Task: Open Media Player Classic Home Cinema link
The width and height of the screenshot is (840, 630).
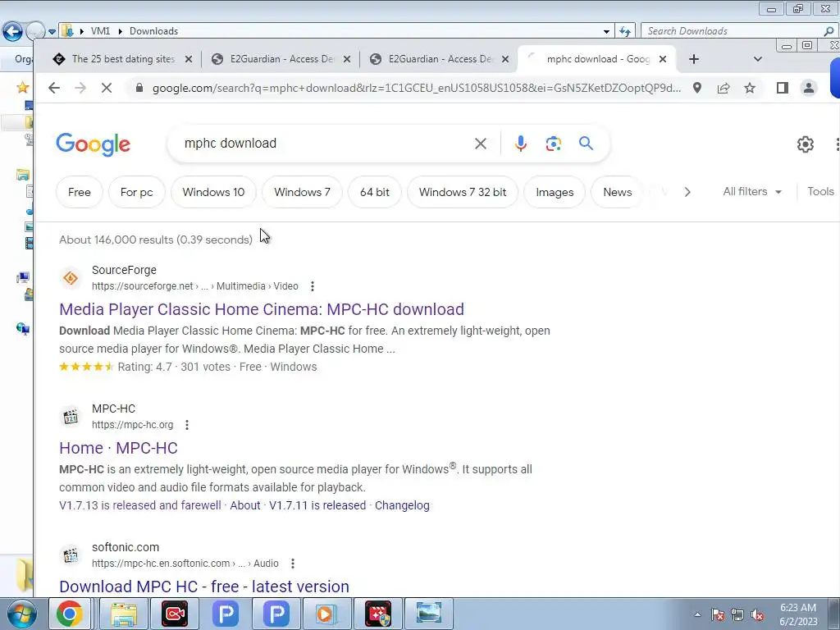Action: (262, 309)
